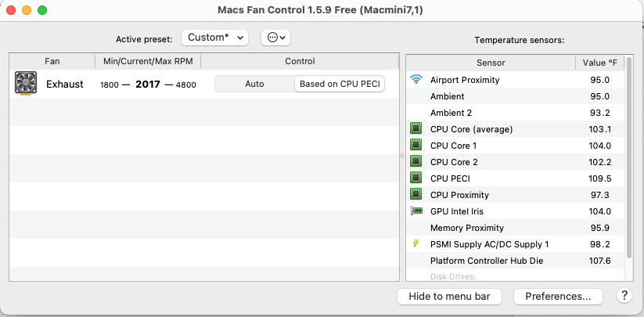Screen dimensions: 644x317
Task: Open the Active preset Custom dropdown
Action: coord(214,38)
